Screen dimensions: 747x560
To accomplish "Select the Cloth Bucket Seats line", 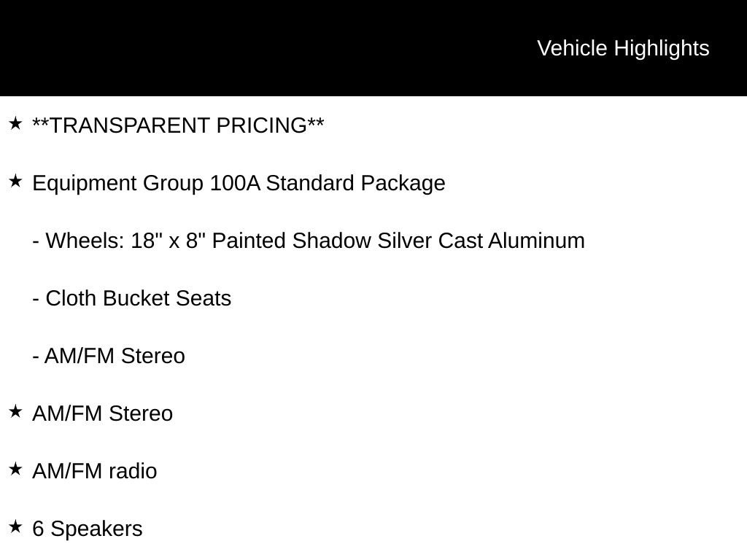I will (138, 298).
